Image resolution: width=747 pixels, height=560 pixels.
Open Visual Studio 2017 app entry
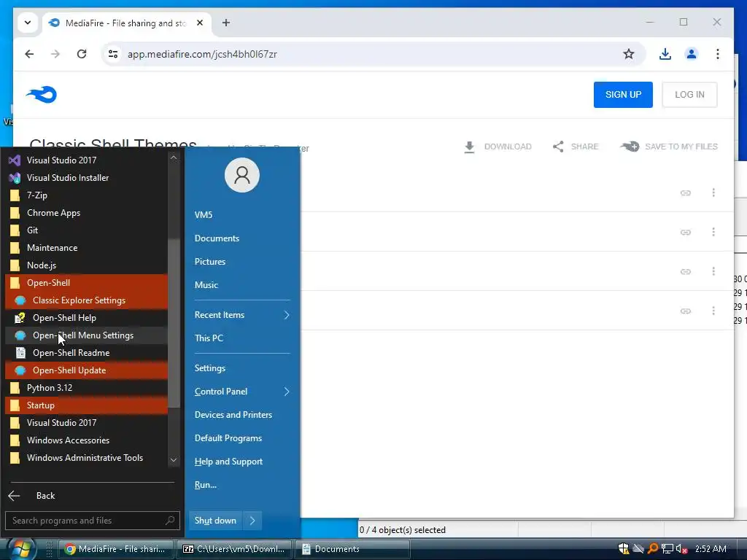click(86, 160)
